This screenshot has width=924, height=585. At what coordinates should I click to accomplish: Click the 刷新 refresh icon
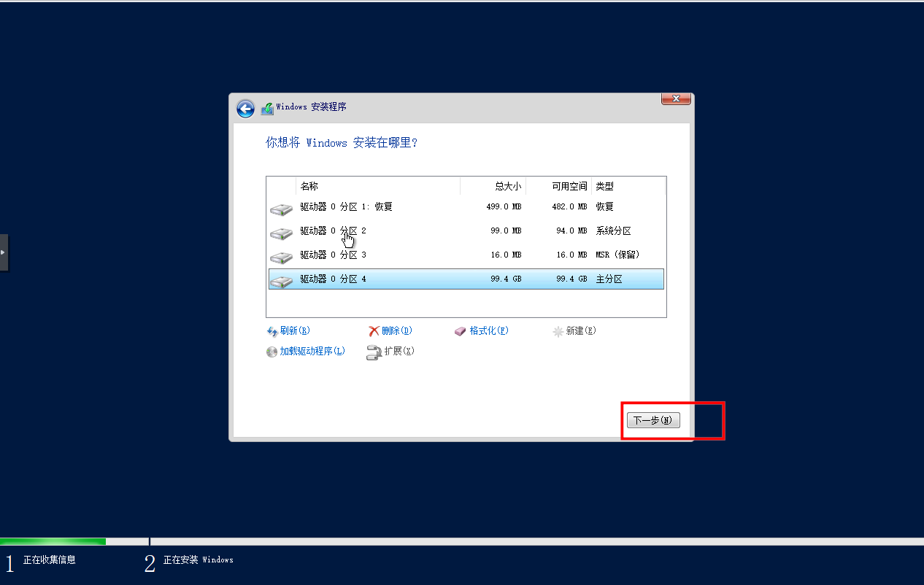point(272,331)
